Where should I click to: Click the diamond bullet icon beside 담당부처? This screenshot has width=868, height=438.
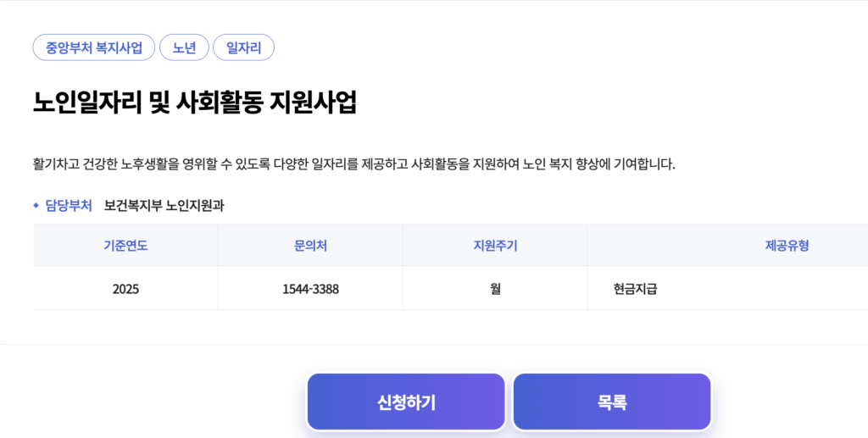point(36,205)
